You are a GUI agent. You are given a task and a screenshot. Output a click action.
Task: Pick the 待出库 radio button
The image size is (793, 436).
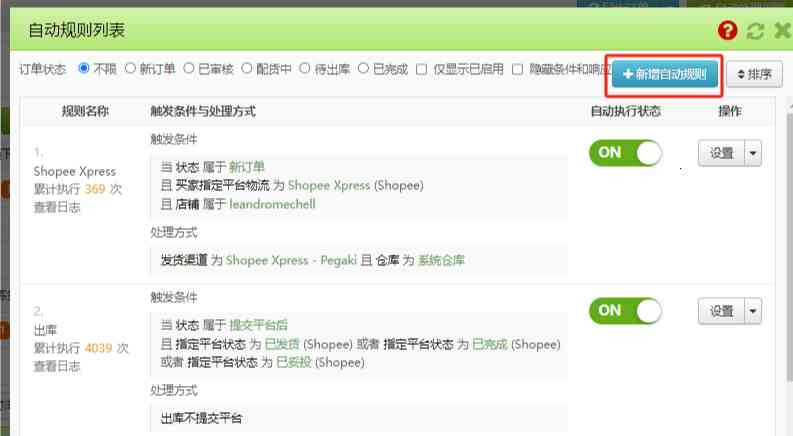click(304, 68)
